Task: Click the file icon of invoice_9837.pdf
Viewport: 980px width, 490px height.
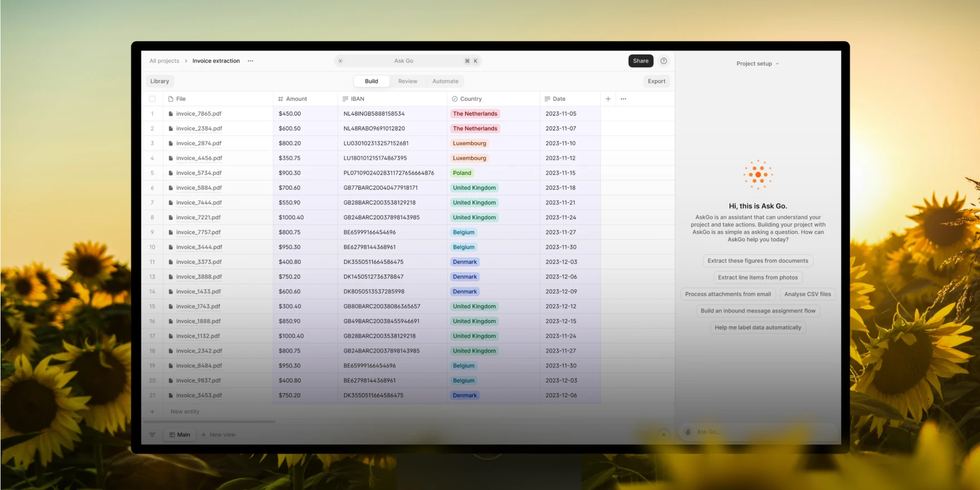Action: tap(171, 381)
